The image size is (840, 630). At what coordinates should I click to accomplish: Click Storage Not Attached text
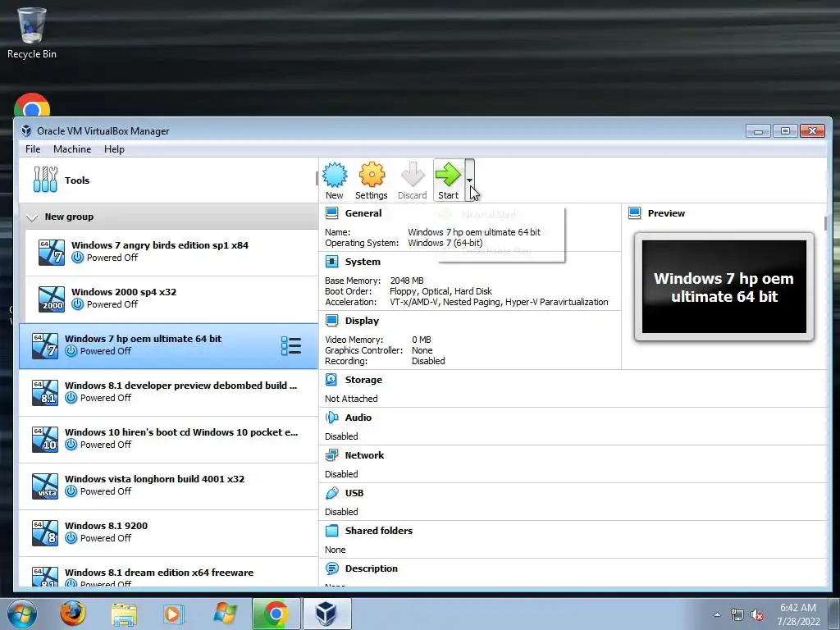pos(351,399)
